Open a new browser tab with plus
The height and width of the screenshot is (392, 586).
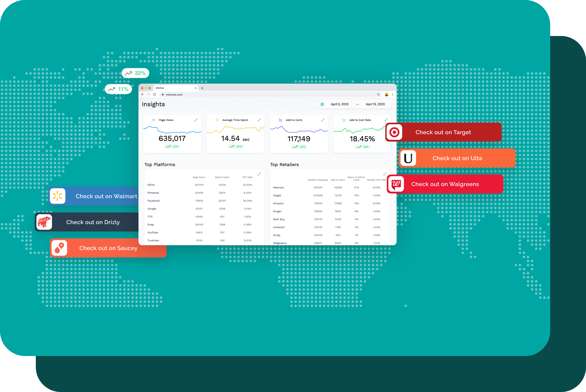(202, 88)
